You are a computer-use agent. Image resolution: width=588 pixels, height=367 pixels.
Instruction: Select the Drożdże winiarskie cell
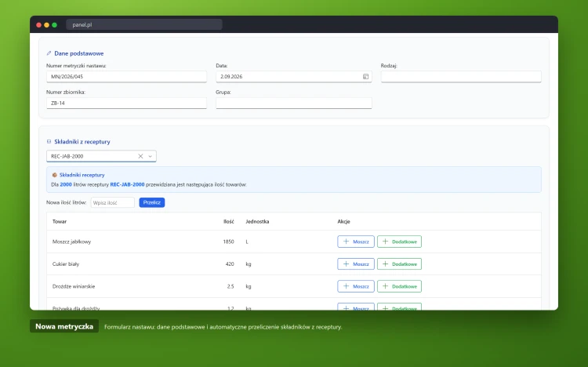(x=74, y=286)
